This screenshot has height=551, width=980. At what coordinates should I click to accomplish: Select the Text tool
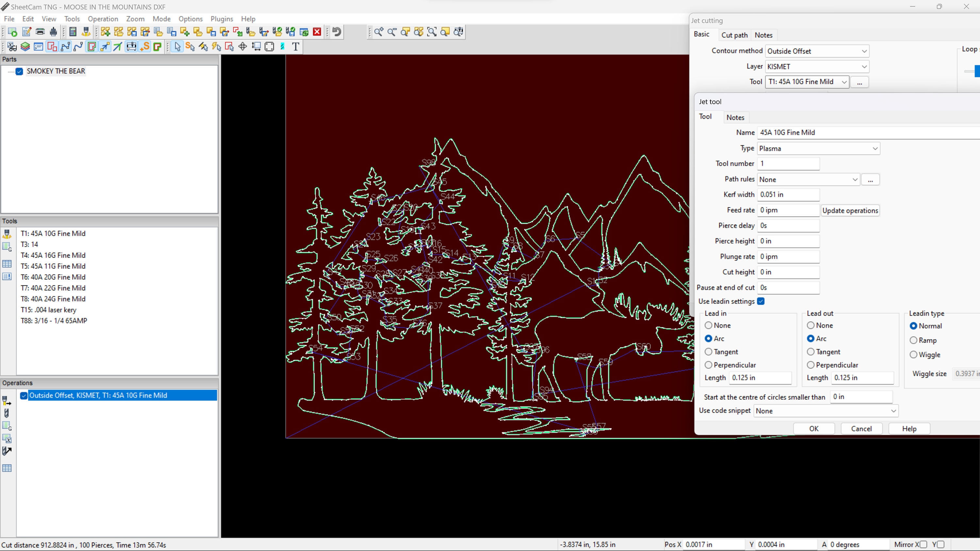pos(296,46)
